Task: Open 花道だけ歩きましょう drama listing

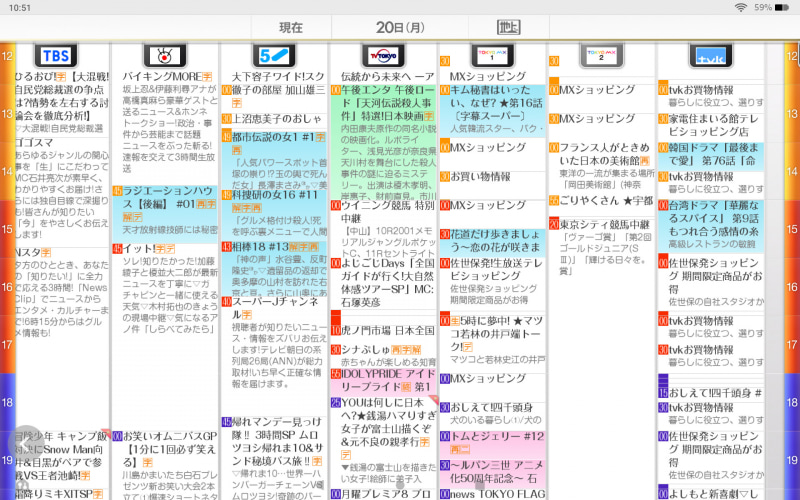Action: click(493, 241)
